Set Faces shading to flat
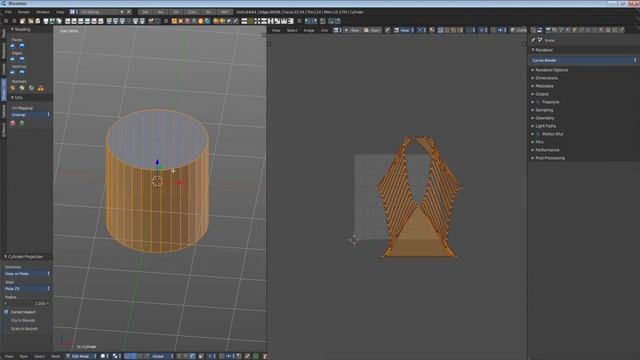 pos(22,46)
